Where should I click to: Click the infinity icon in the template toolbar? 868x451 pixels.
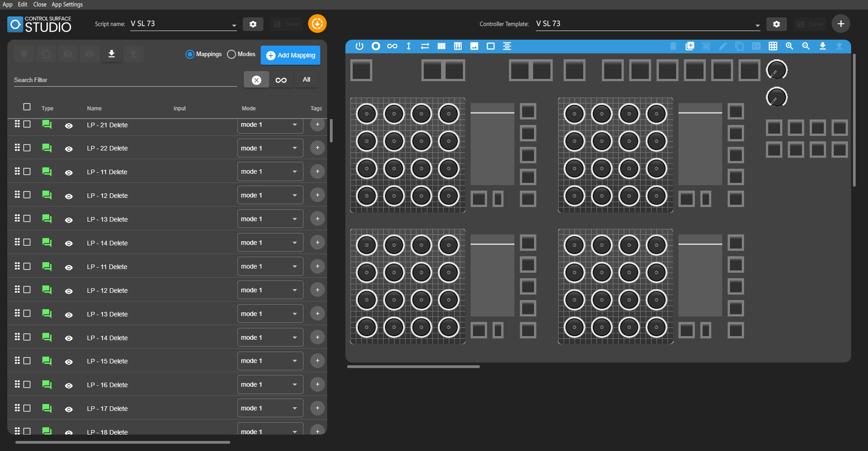tap(392, 46)
